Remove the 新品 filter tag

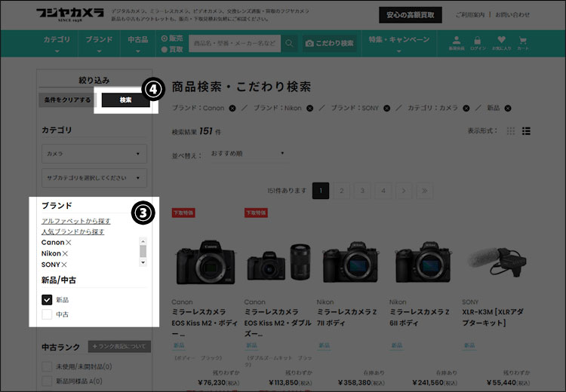pyautogui.click(x=508, y=109)
